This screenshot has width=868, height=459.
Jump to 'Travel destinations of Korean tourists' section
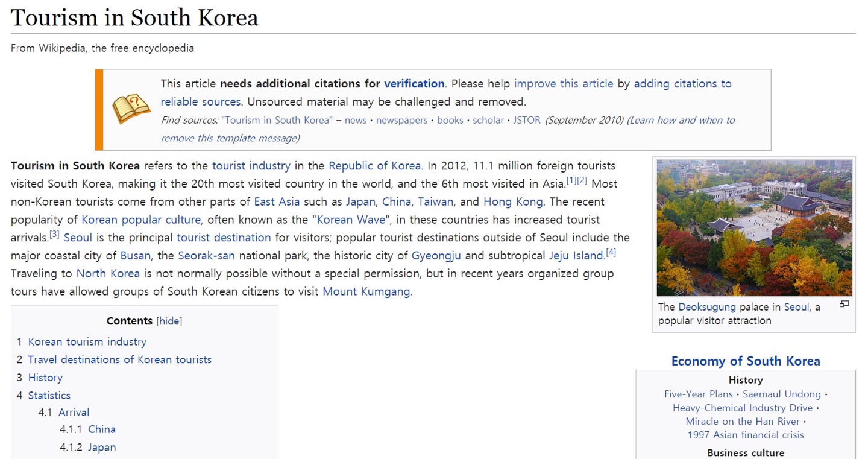120,359
